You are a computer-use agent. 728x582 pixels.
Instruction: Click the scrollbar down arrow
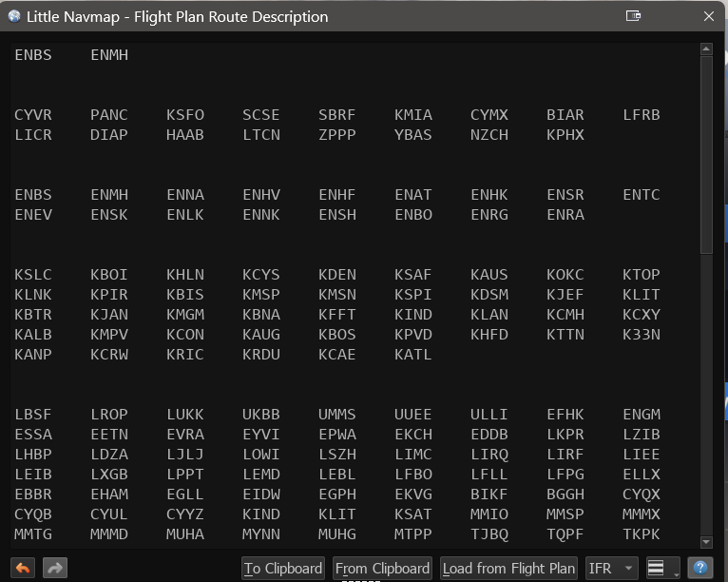pos(706,542)
